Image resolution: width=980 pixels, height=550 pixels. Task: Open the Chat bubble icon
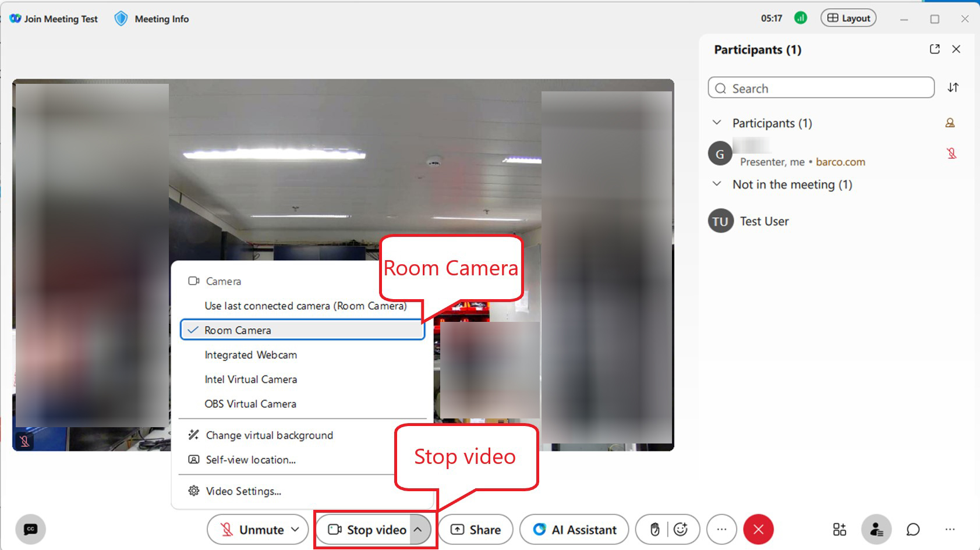tap(913, 530)
